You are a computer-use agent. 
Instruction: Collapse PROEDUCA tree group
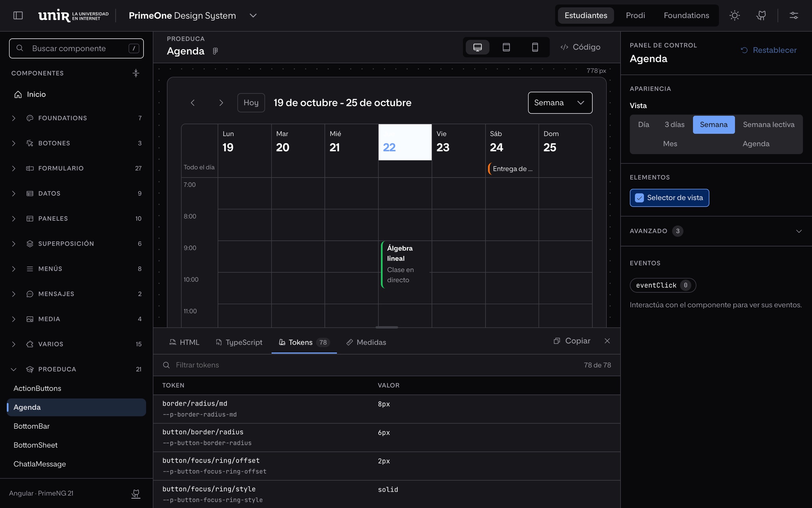click(76, 369)
